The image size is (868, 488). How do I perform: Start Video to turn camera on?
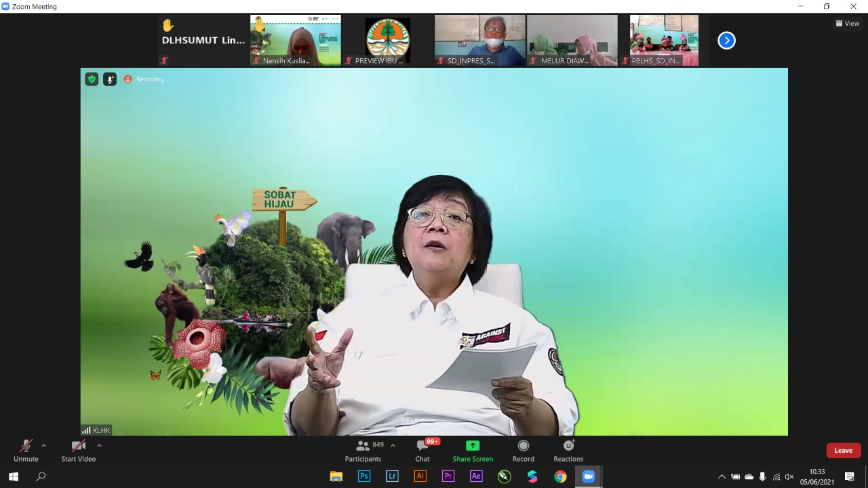(x=79, y=451)
